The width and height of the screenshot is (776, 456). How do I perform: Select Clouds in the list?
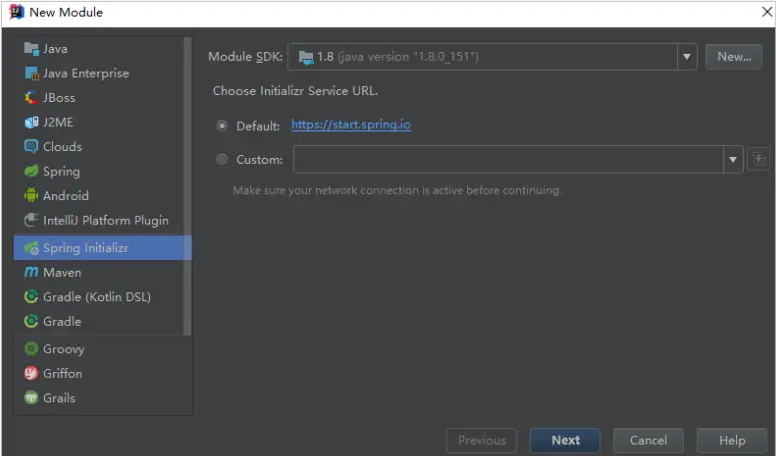pos(98,147)
